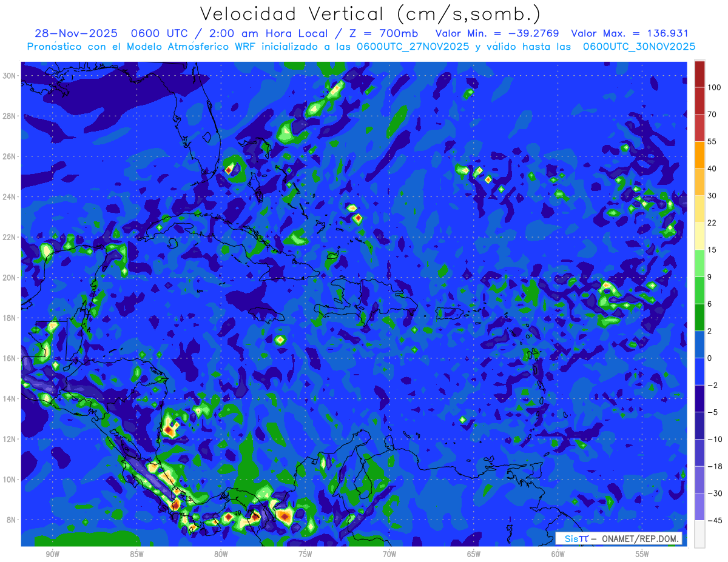Pick the red legend band between 70 and 100
This screenshot has height=562, width=728.
pos(699,101)
